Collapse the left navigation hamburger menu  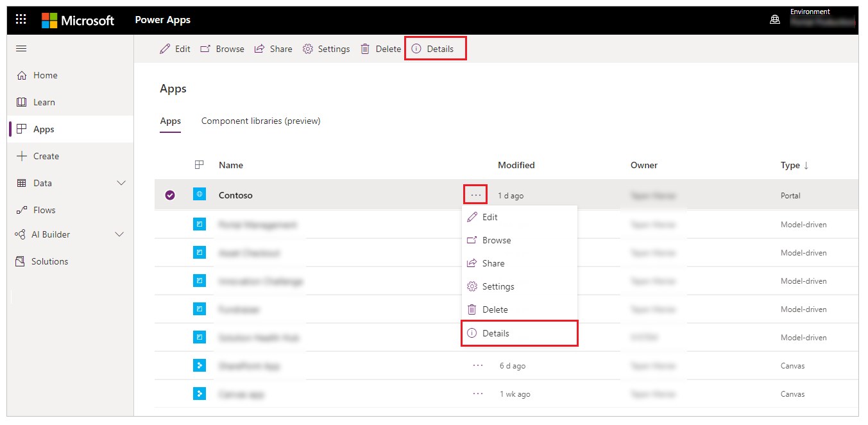pyautogui.click(x=21, y=49)
